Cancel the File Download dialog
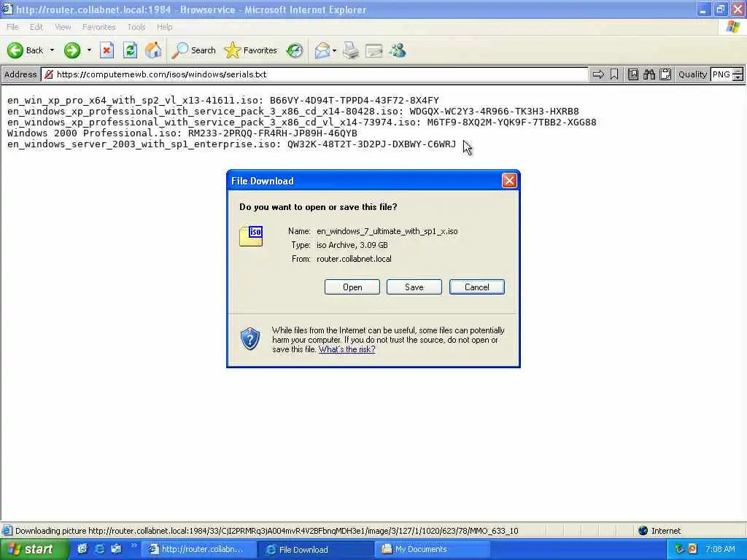This screenshot has width=747, height=560. (477, 287)
